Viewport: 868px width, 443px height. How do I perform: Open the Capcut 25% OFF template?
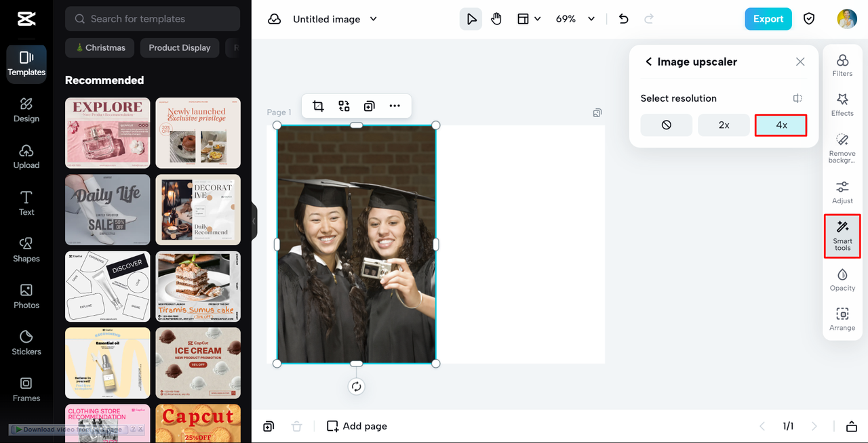point(198,423)
